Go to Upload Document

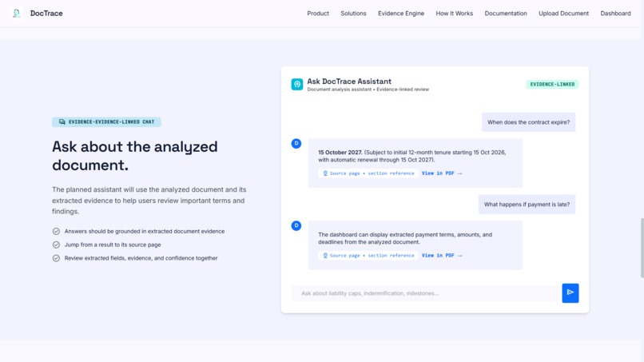coord(563,13)
